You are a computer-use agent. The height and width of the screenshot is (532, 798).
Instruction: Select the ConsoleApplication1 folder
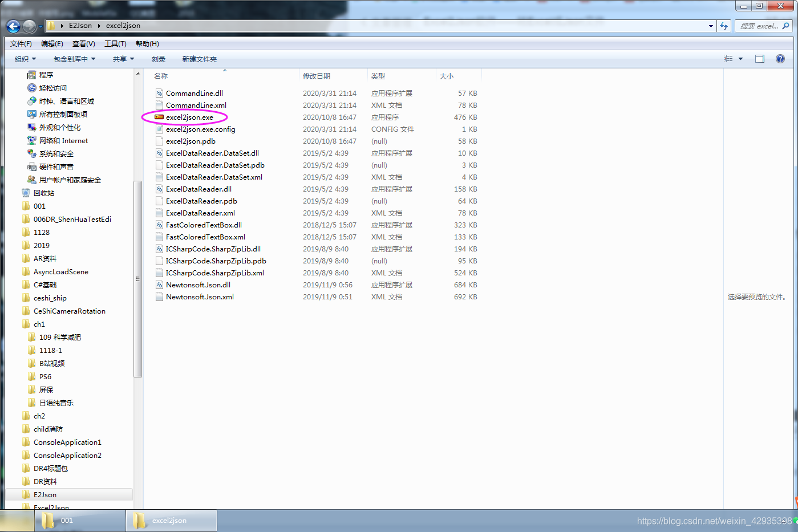coord(68,442)
